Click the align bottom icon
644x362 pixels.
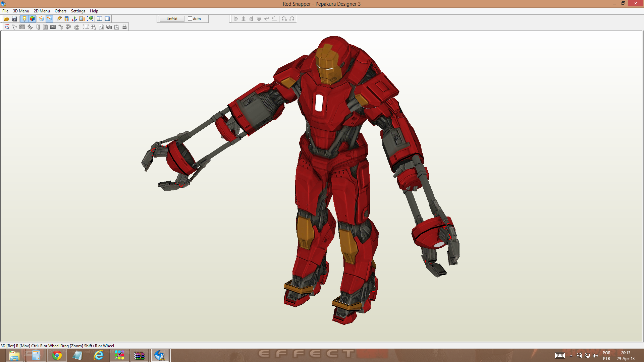[x=274, y=19]
